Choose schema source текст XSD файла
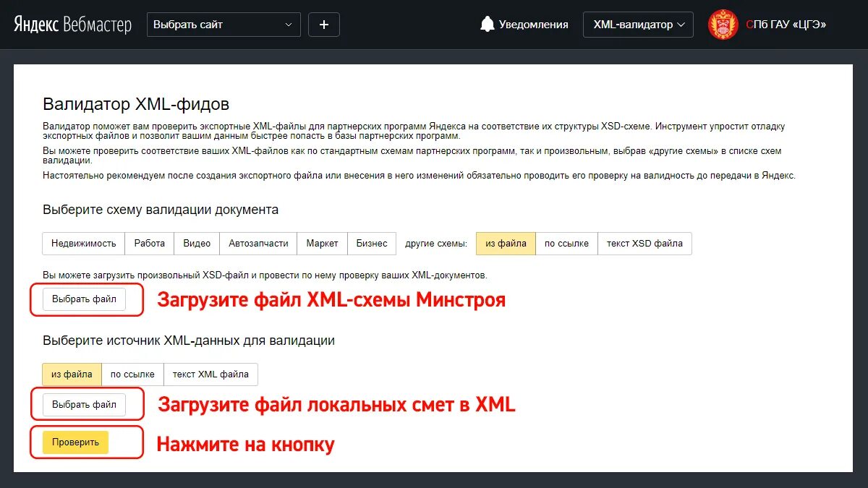This screenshot has height=488, width=868. pyautogui.click(x=644, y=244)
